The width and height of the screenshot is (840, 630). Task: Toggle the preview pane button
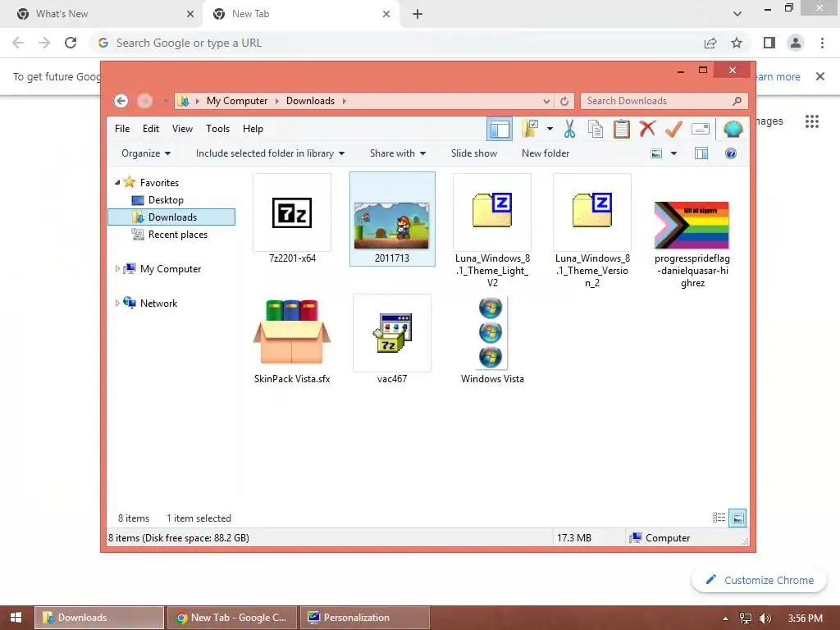tap(701, 153)
